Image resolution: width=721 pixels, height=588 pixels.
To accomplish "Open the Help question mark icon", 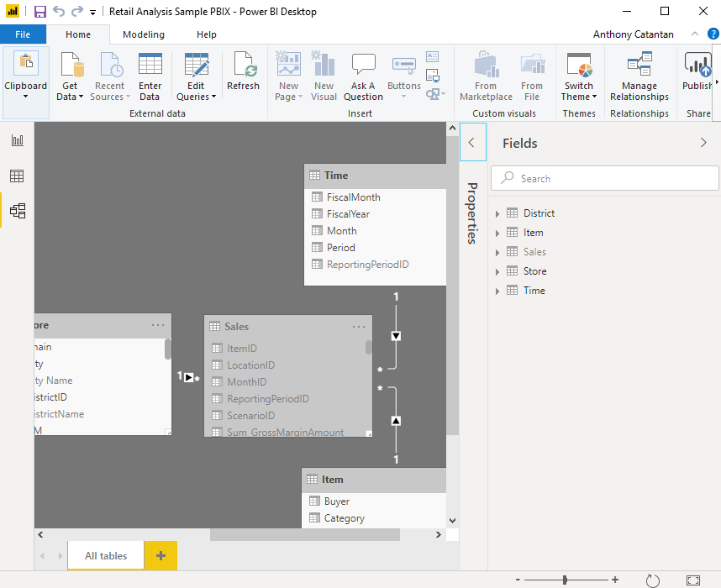I will (713, 34).
